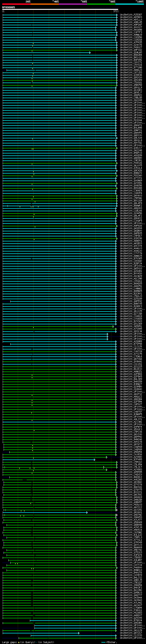Select the UniRef100_Q21215 label
The image size is (146, 644).
(131, 366)
